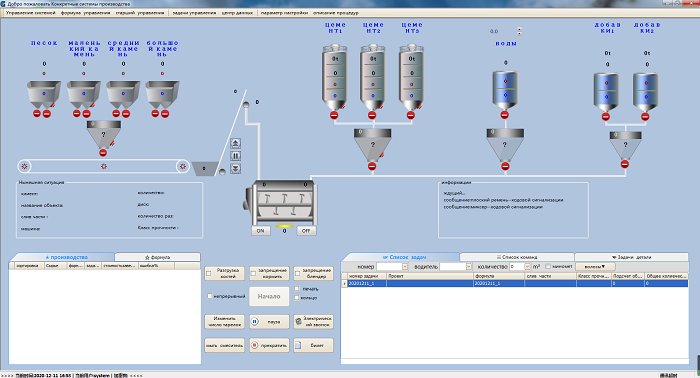Click the red stop valve under water tank
Image resolution: width=700 pixels, height=378 pixels.
pyautogui.click(x=504, y=115)
